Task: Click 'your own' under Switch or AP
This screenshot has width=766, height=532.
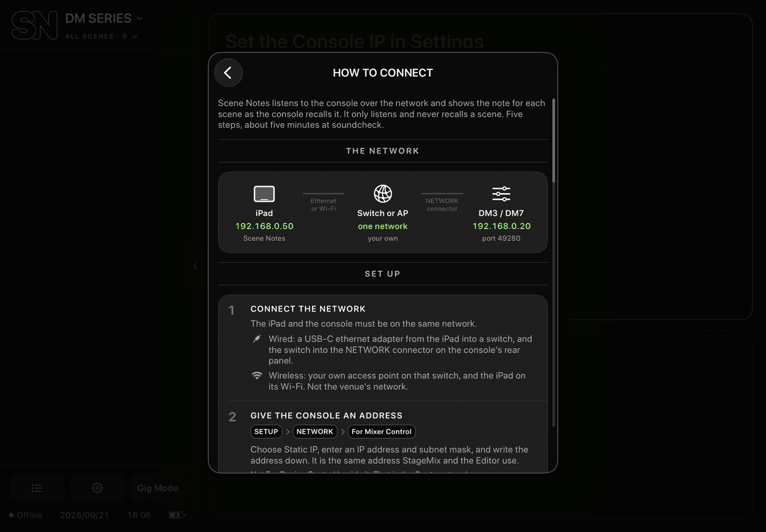Action: (383, 238)
